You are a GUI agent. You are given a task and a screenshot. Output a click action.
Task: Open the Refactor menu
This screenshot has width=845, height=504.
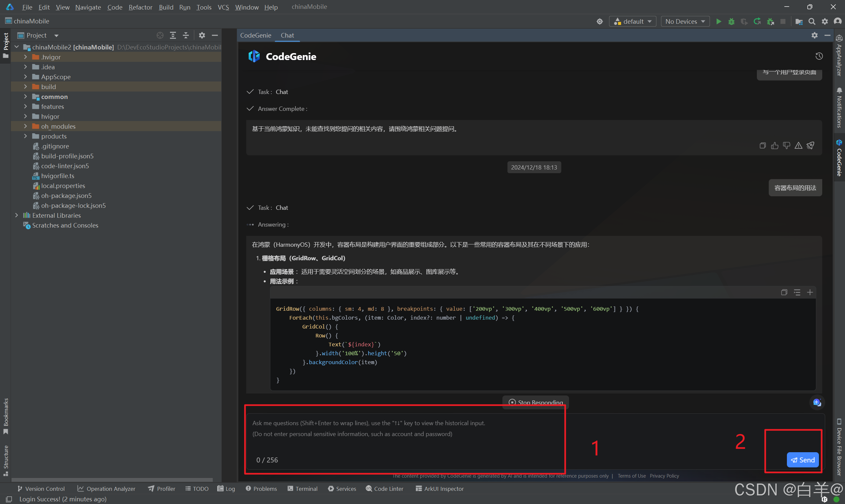pyautogui.click(x=140, y=7)
